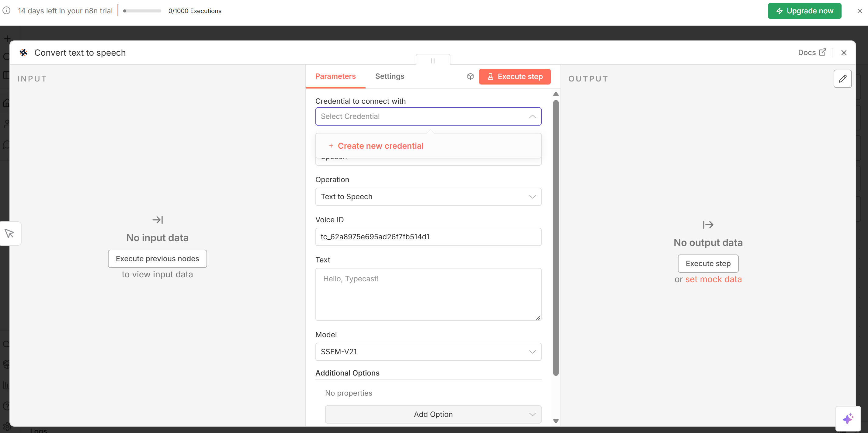868x433 pixels.
Task: Click the Voice ID input field
Action: [428, 237]
